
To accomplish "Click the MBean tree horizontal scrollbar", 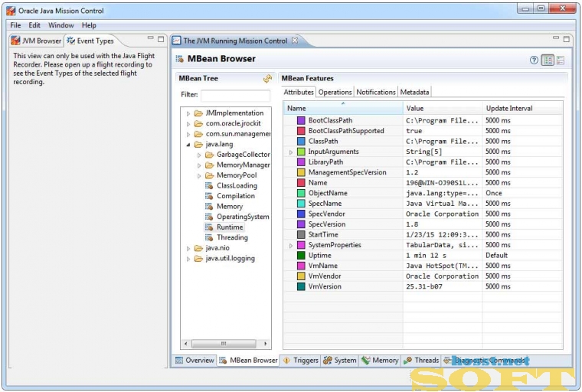I will tap(224, 344).
